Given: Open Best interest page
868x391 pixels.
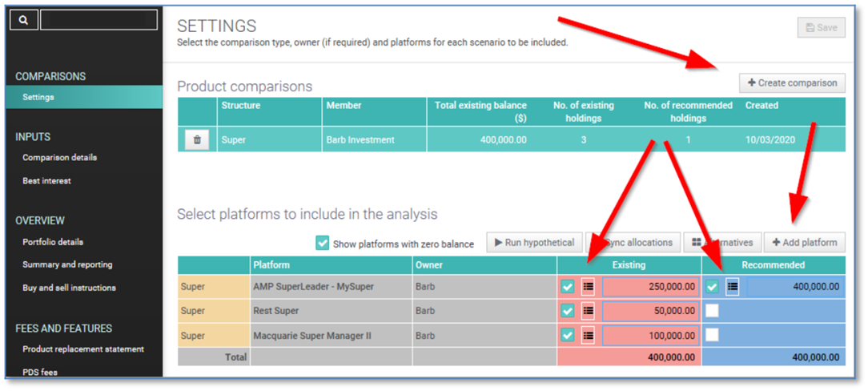Looking at the screenshot, I should click(x=46, y=180).
